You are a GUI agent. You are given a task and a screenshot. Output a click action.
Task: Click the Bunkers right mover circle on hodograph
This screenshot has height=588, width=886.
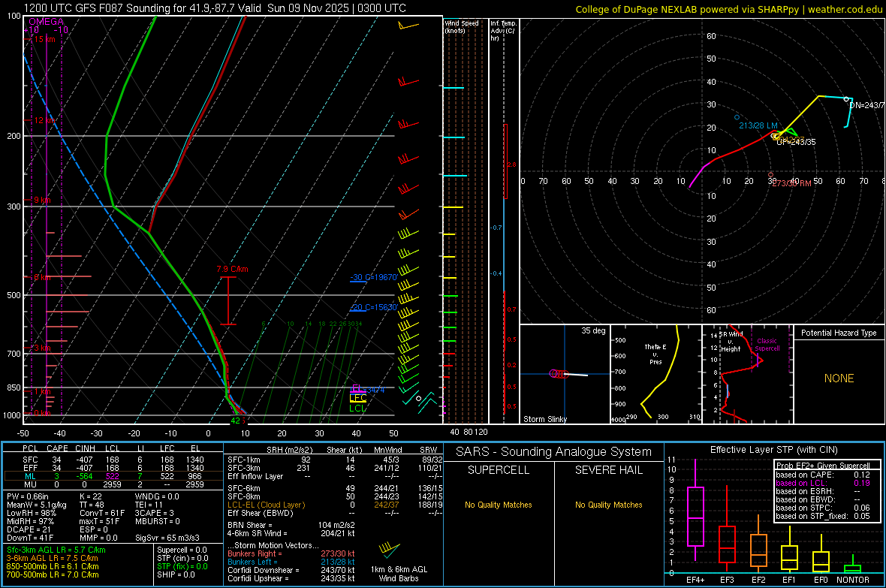[x=770, y=175]
